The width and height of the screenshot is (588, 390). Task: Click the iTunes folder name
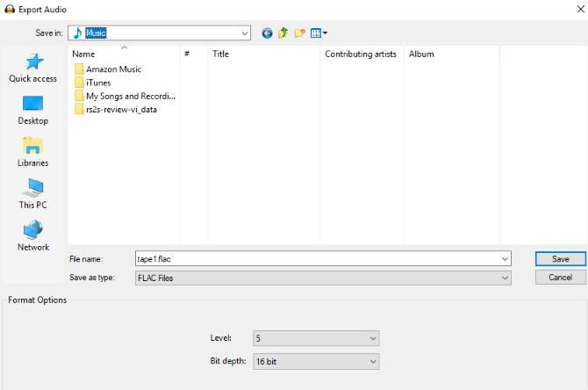click(98, 83)
